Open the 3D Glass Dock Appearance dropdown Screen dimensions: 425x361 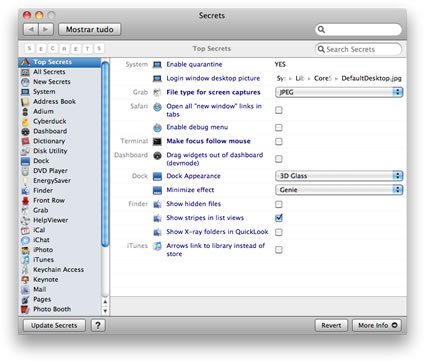pos(339,176)
